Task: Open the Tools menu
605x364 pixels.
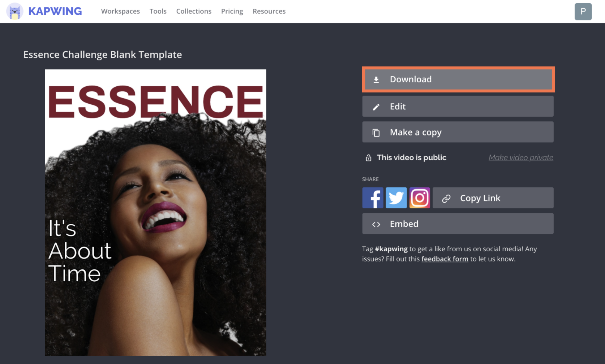Action: click(158, 11)
